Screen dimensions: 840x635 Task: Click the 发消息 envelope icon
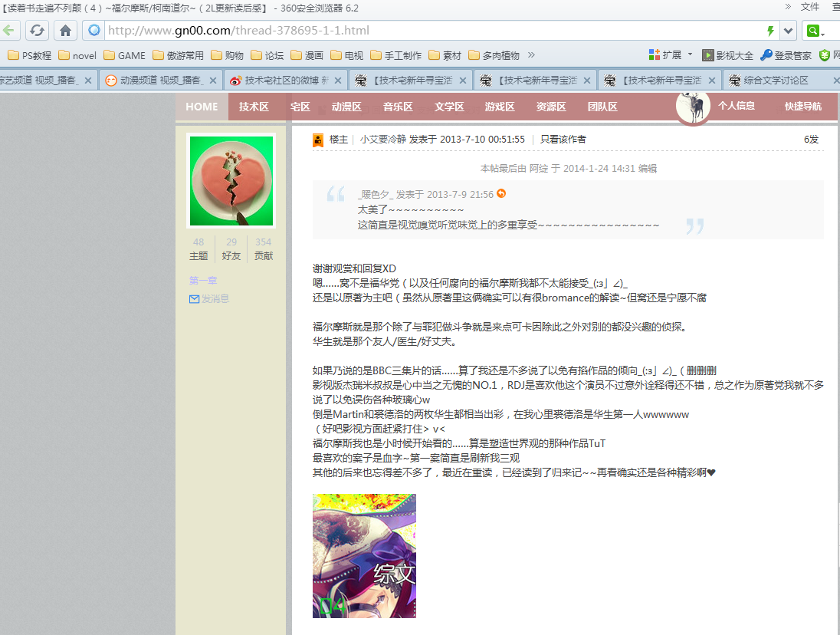pos(194,299)
